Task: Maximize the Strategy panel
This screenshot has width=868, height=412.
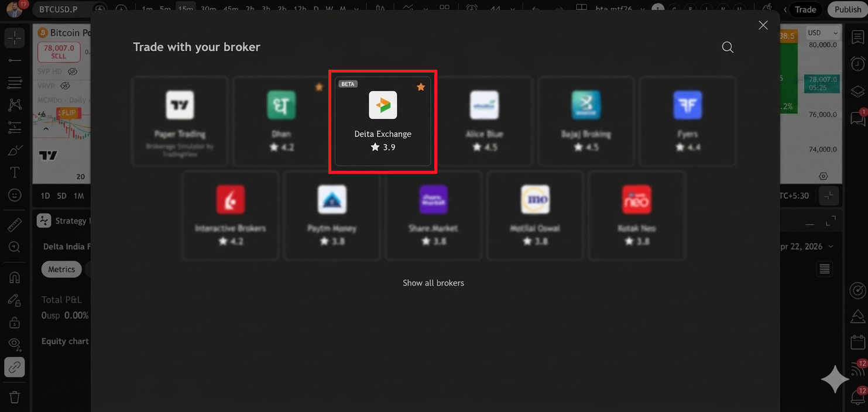Action: 831,221
